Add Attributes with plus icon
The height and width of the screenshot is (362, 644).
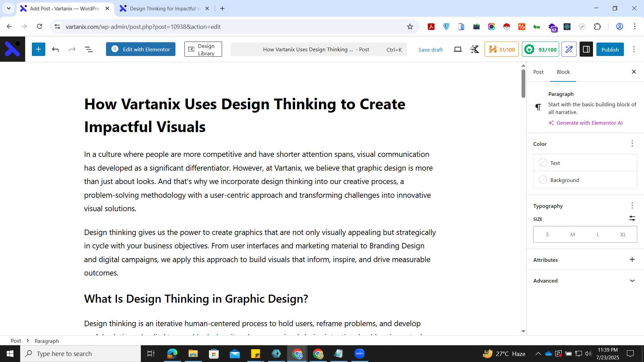click(x=632, y=259)
